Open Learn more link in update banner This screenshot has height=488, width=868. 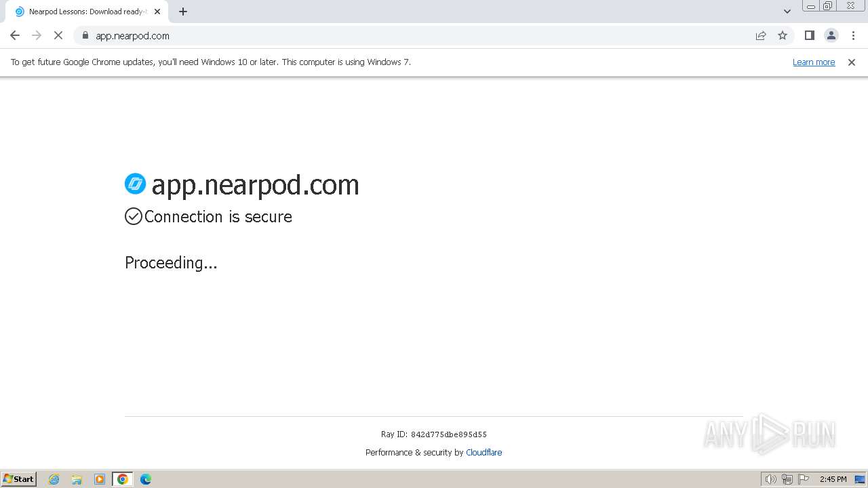(814, 62)
